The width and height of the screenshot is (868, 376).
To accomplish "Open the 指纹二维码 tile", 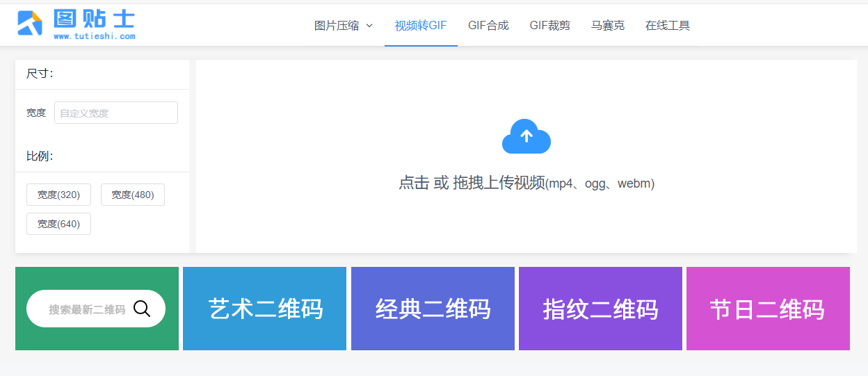I will coord(600,309).
